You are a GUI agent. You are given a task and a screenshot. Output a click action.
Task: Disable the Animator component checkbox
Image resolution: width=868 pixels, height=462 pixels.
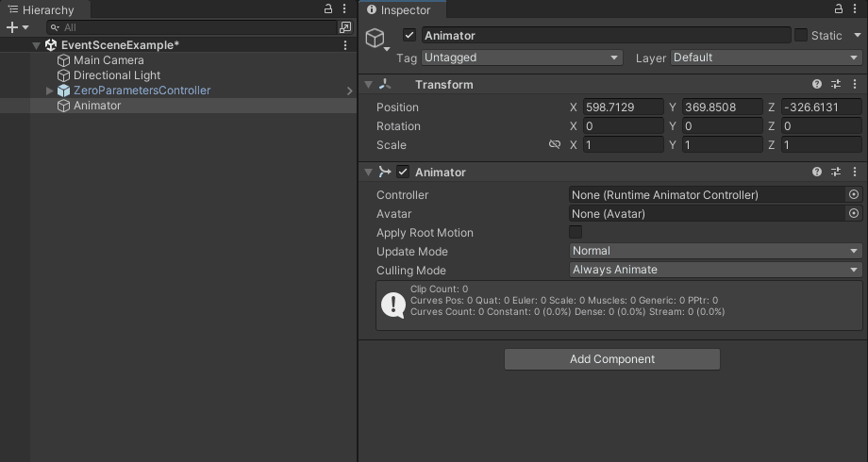point(403,173)
